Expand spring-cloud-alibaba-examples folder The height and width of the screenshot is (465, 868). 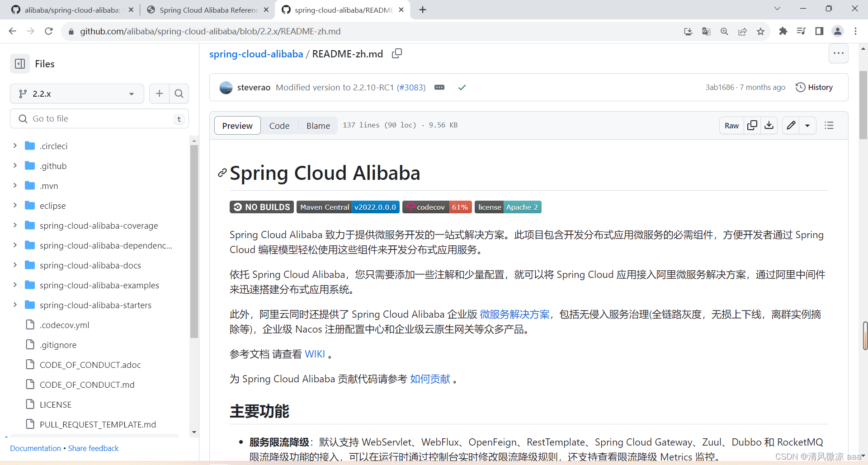click(15, 285)
